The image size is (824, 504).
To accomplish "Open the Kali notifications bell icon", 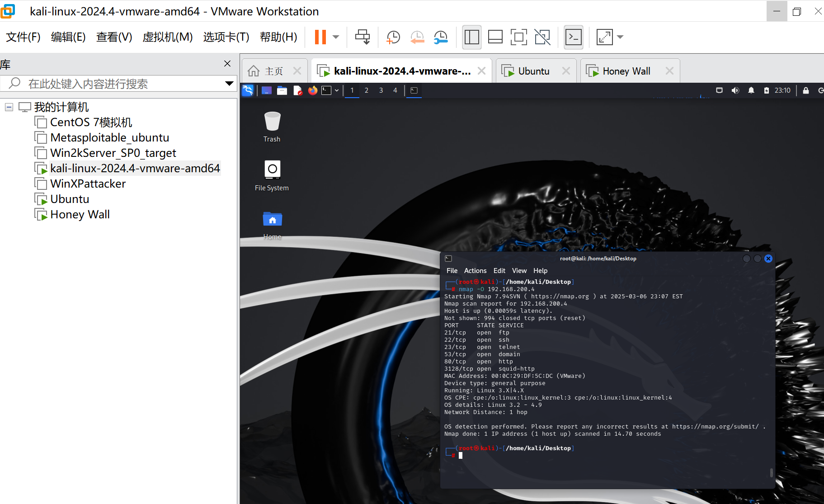I will pos(751,90).
